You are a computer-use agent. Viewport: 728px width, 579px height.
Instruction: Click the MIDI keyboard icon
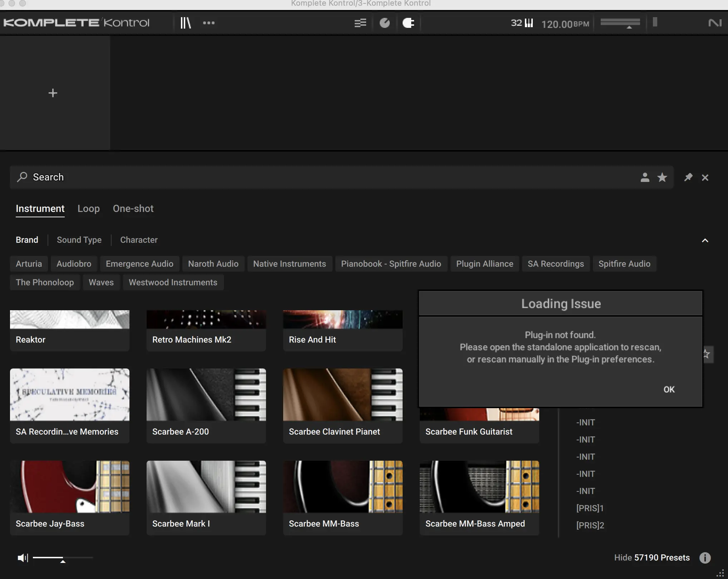click(529, 23)
